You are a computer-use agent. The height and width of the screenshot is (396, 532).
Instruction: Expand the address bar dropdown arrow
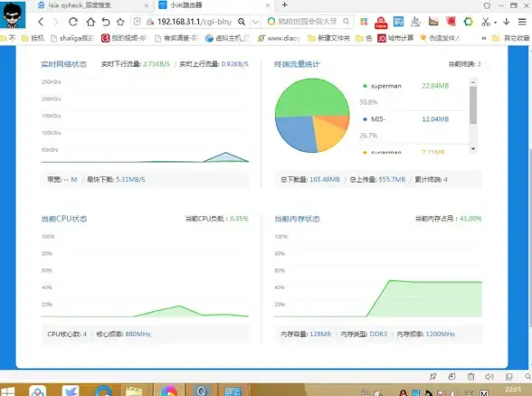(255, 22)
